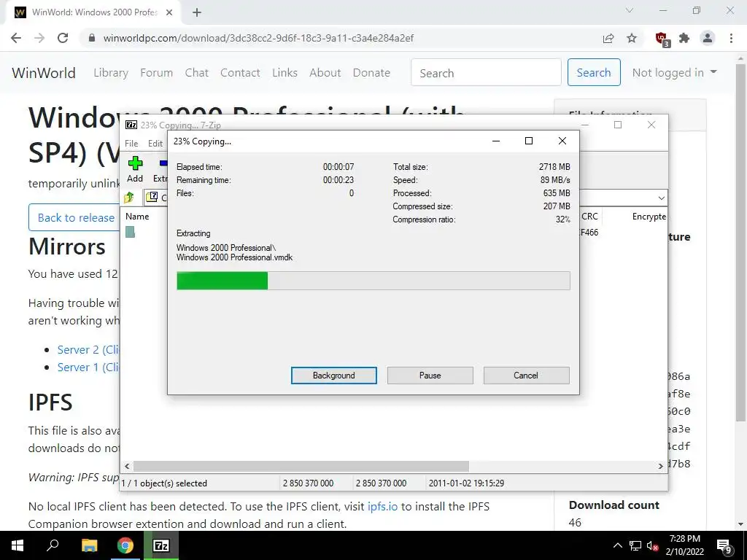Go to WinWorld home brand link
The image size is (747, 560).
pyautogui.click(x=44, y=73)
